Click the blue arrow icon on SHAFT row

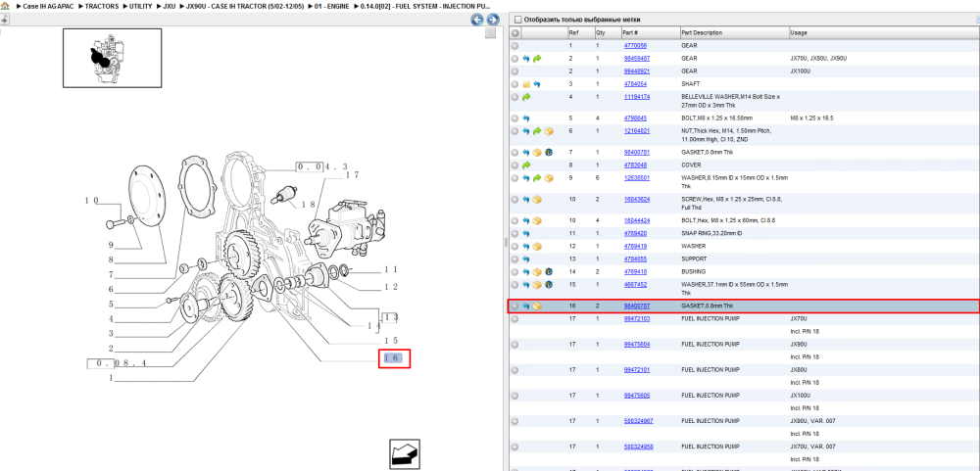(x=537, y=83)
